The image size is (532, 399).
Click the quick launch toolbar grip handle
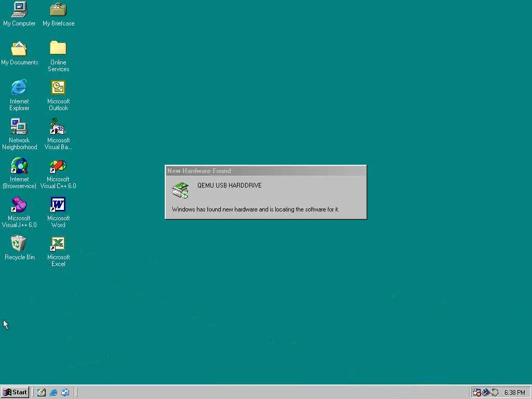tap(33, 392)
